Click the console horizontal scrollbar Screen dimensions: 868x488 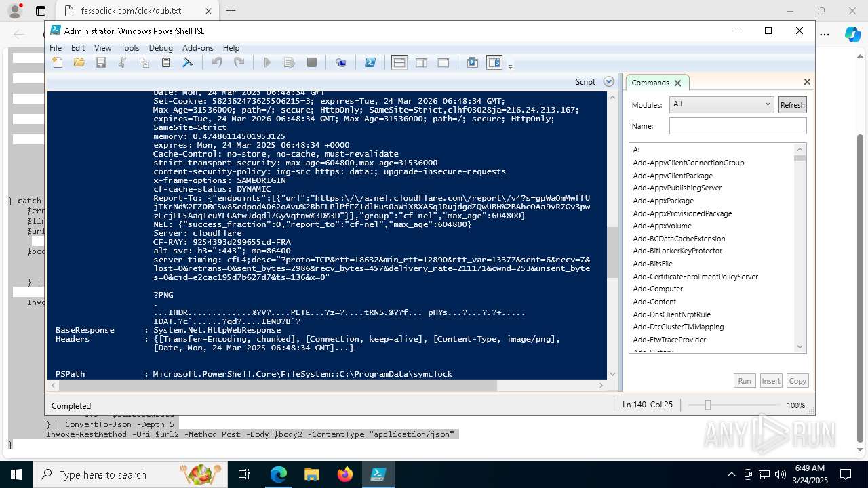(278, 385)
